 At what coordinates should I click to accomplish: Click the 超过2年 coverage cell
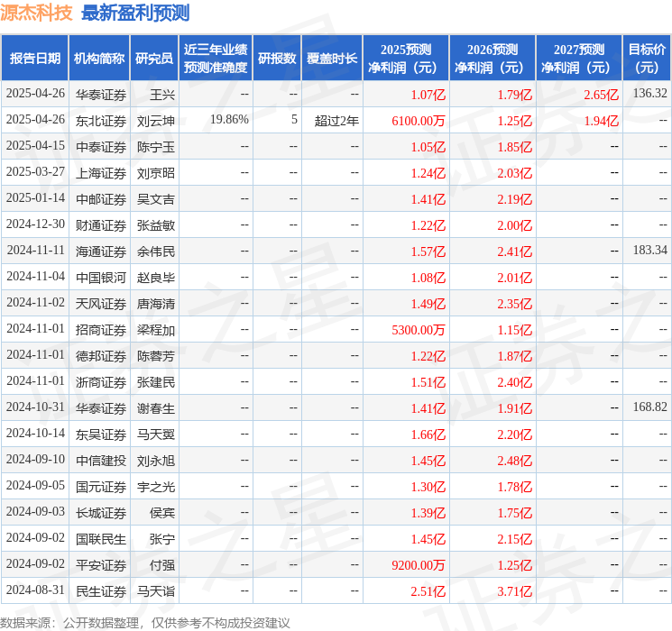click(336, 121)
